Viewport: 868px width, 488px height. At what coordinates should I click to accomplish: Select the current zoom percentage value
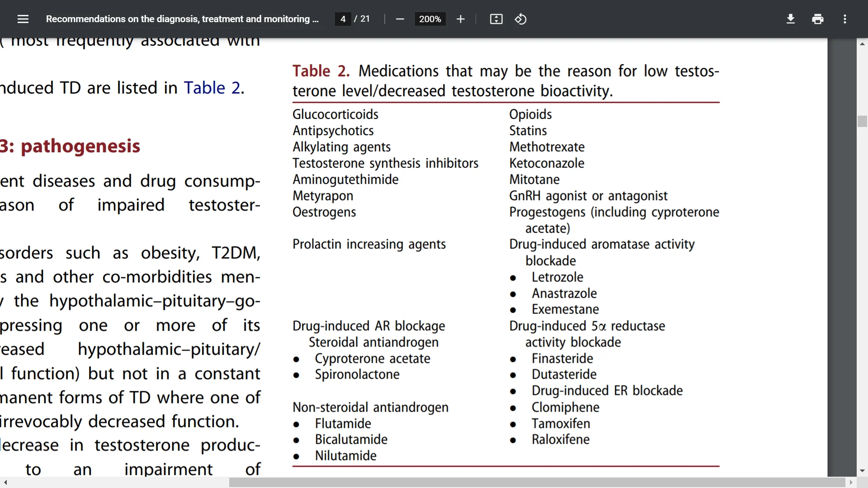pyautogui.click(x=429, y=19)
